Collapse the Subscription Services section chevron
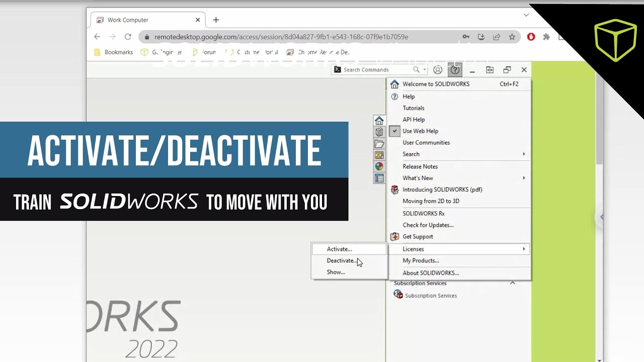 [x=512, y=283]
